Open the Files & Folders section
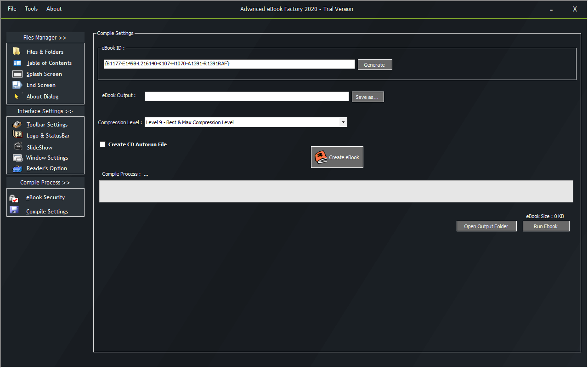The width and height of the screenshot is (588, 368). tap(45, 52)
